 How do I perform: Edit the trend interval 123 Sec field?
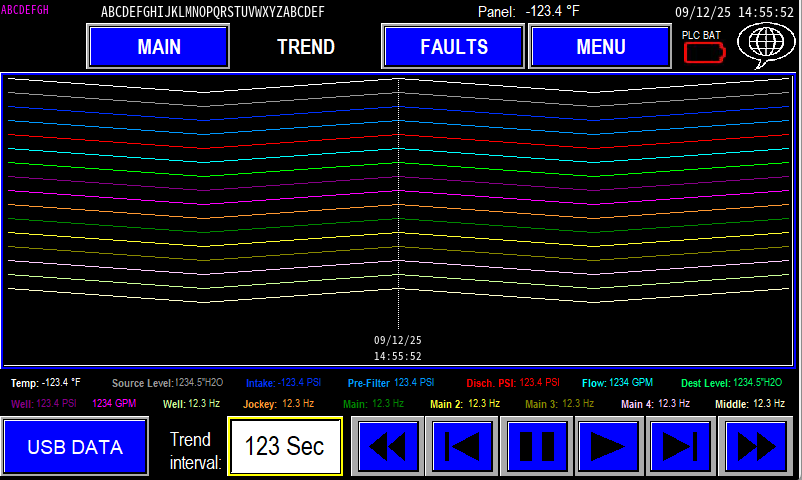(x=285, y=446)
